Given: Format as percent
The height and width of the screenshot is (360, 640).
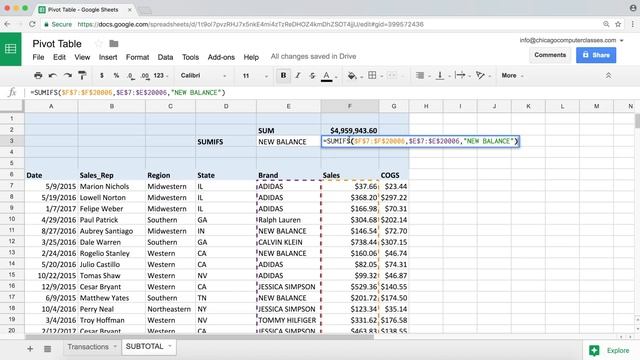Looking at the screenshot, I should [x=116, y=76].
